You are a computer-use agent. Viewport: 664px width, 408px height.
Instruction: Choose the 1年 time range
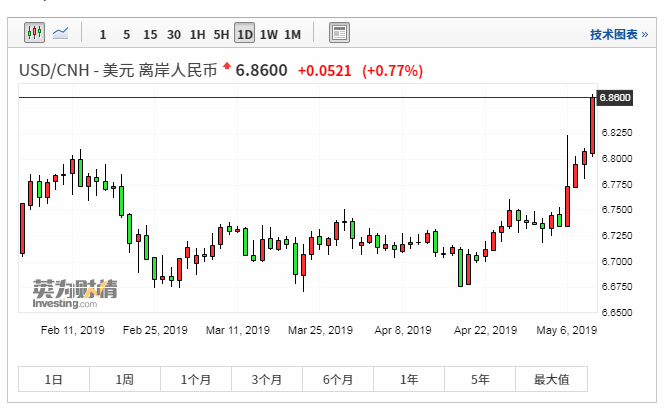409,379
